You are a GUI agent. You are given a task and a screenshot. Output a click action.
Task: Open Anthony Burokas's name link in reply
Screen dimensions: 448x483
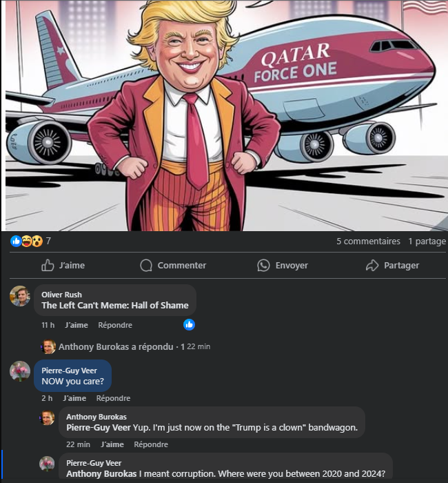coord(96,417)
